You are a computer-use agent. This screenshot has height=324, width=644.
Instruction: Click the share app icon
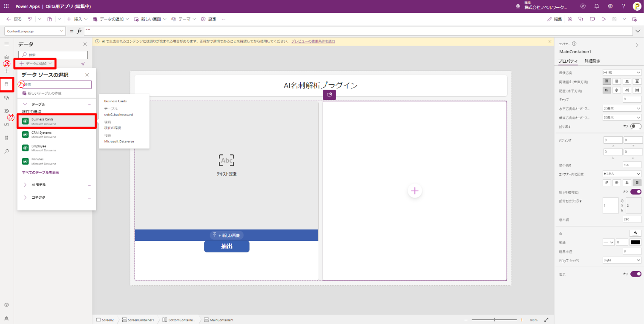(x=570, y=19)
